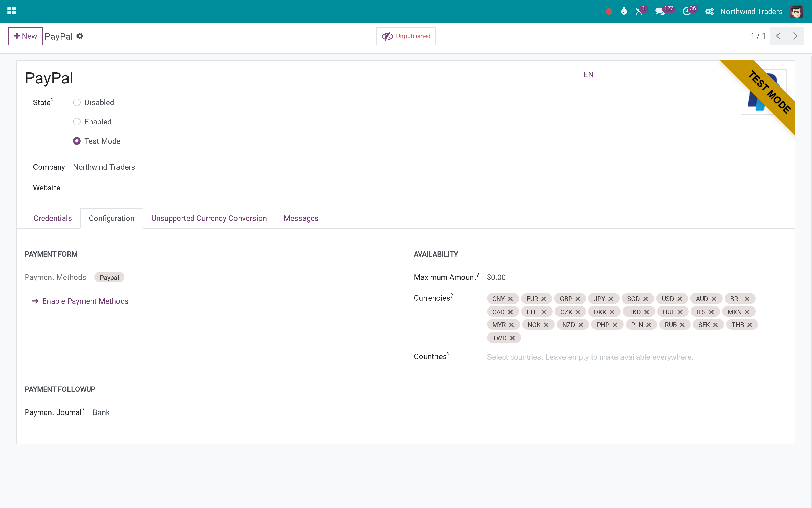The height and width of the screenshot is (508, 812).
Task: Select the Disabled state radio button
Action: pyautogui.click(x=77, y=102)
